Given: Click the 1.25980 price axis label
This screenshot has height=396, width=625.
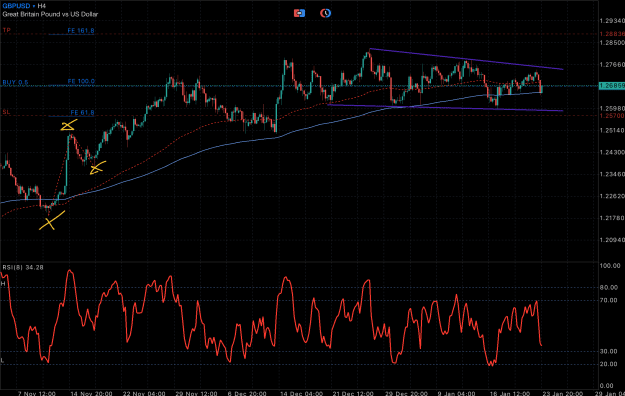Looking at the screenshot, I should coord(612,108).
